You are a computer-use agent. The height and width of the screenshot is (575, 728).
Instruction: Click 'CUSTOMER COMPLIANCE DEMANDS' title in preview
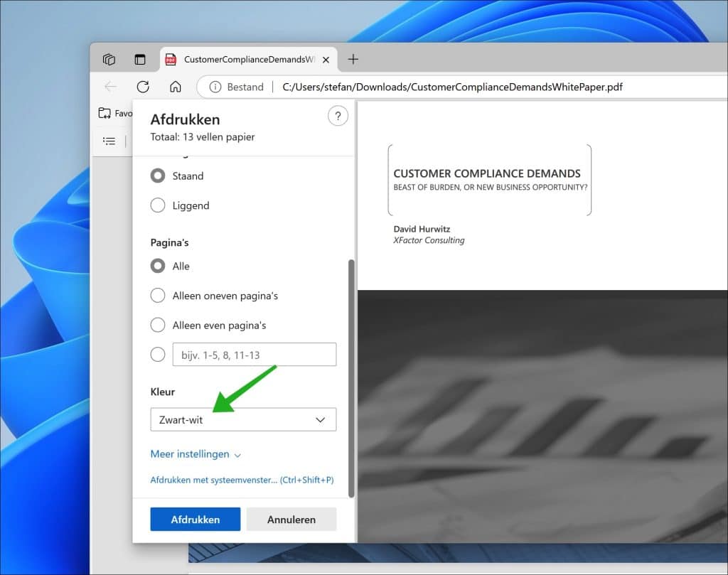[x=487, y=173]
